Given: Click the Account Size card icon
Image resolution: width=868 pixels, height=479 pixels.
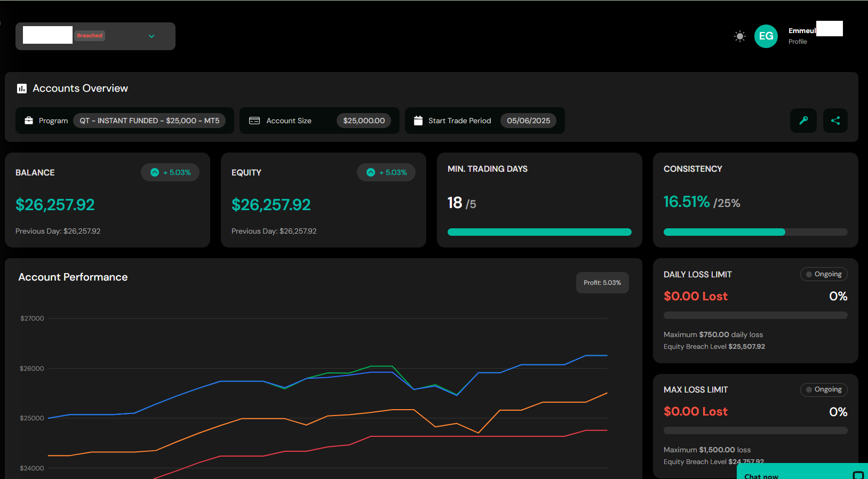Looking at the screenshot, I should (254, 121).
